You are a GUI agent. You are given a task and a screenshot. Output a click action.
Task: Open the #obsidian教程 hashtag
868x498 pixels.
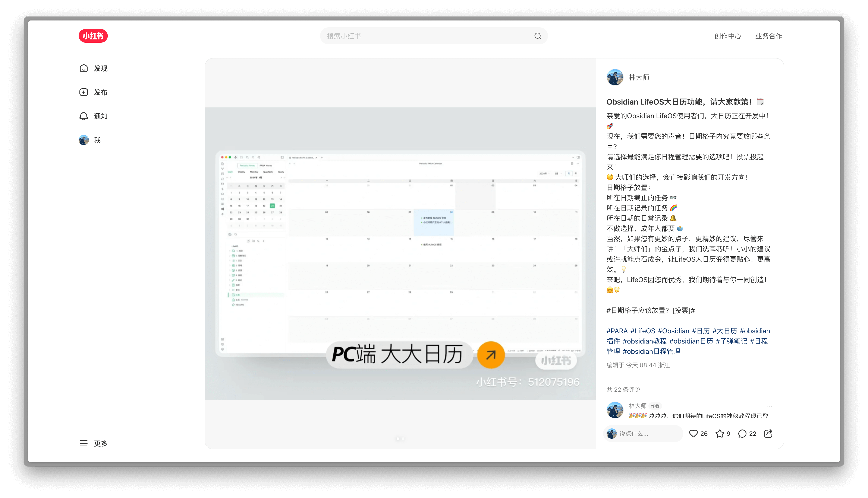coord(645,341)
